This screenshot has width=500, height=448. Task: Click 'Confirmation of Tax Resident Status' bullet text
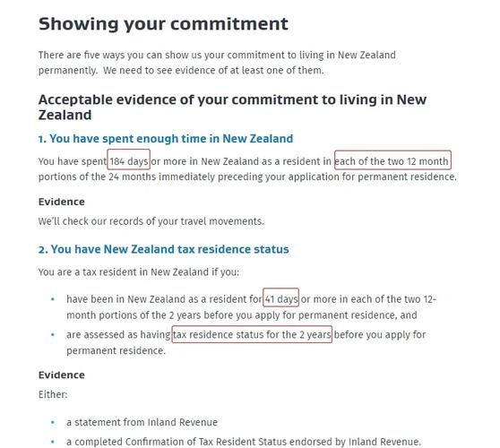coord(244,442)
